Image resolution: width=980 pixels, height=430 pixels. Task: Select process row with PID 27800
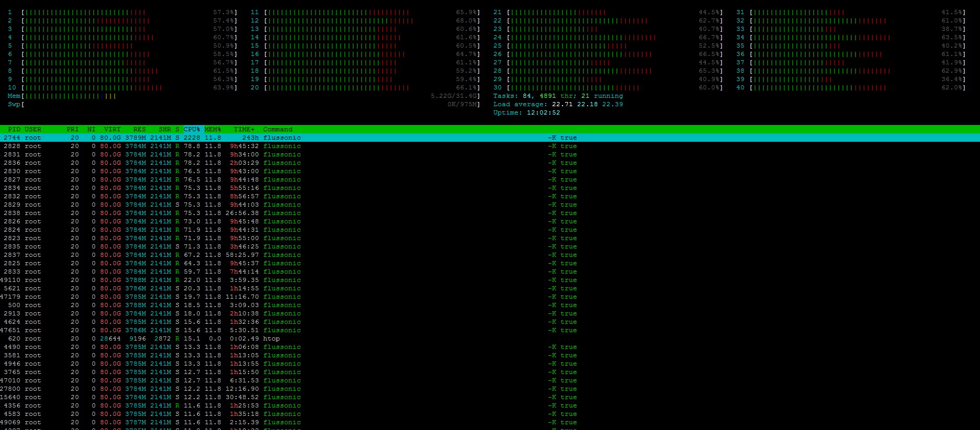(490, 389)
